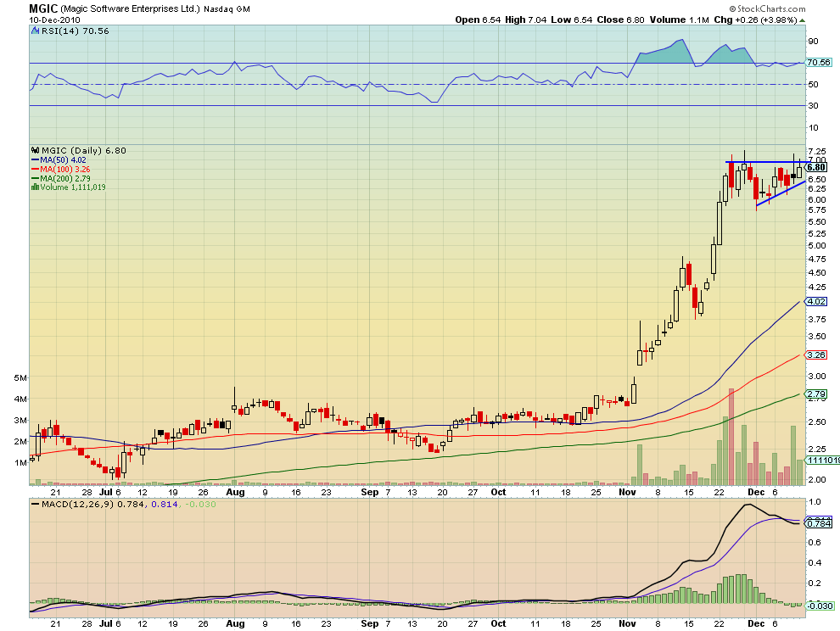Click the company name 'Magic Software Enterprises Ltd.'

[130, 8]
